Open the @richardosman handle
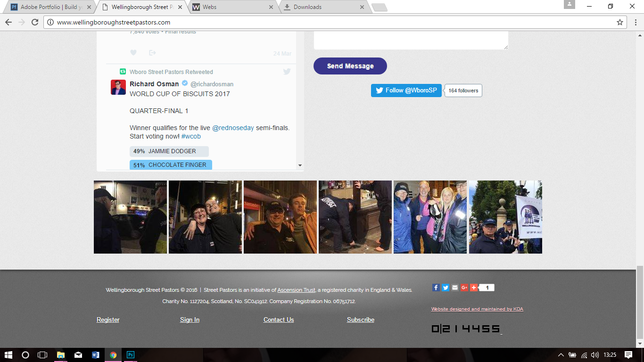 point(212,84)
